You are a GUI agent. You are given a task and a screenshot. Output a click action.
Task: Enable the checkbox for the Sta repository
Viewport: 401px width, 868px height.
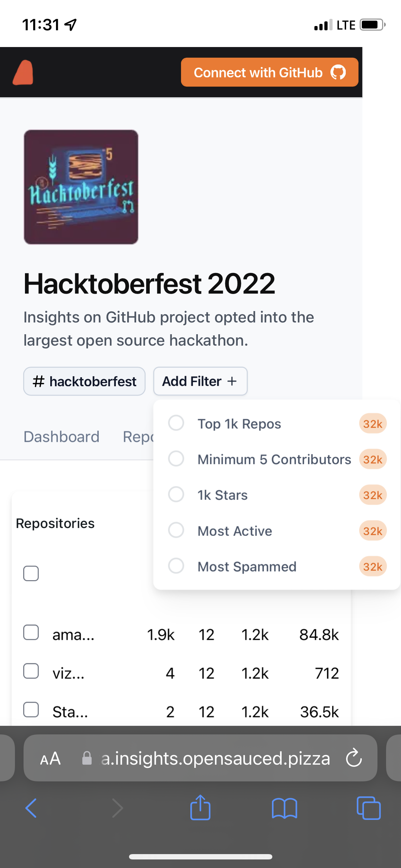click(x=31, y=710)
